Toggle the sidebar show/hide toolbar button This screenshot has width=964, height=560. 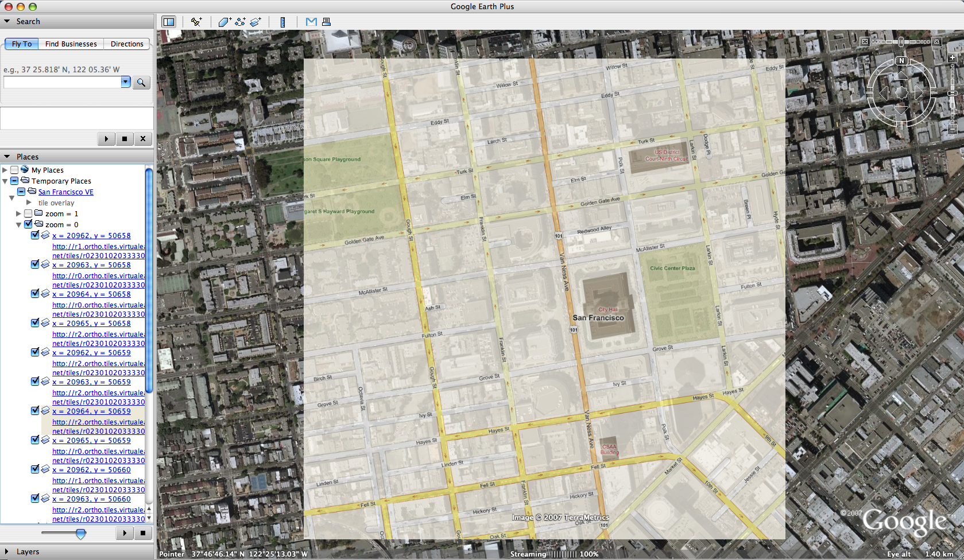[169, 22]
